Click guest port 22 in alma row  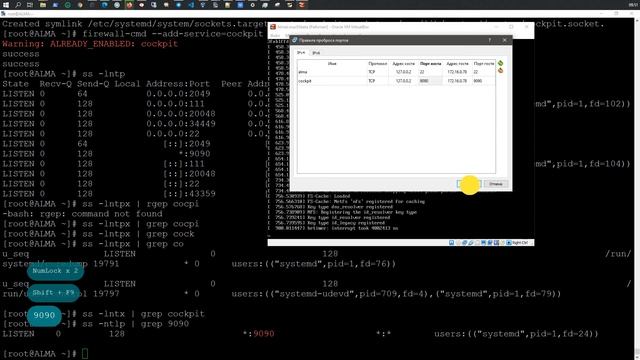tap(484, 72)
